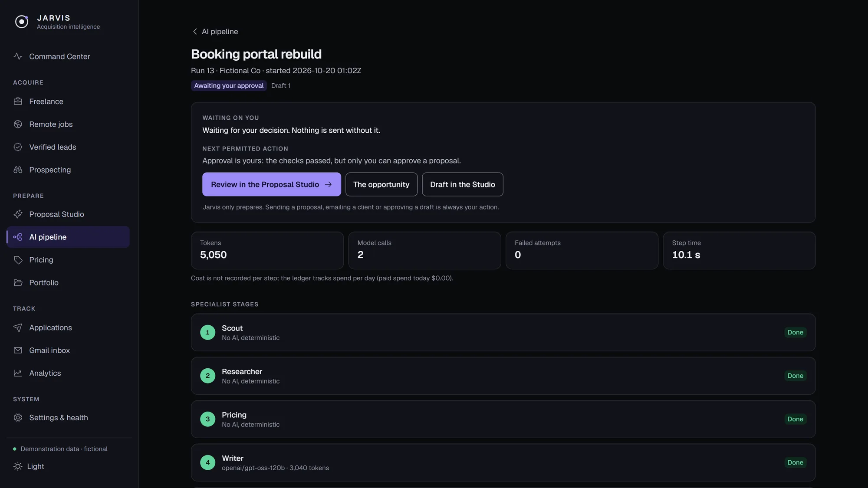This screenshot has height=488, width=868.
Task: Click the Failed attempts value 0
Action: pos(518,255)
